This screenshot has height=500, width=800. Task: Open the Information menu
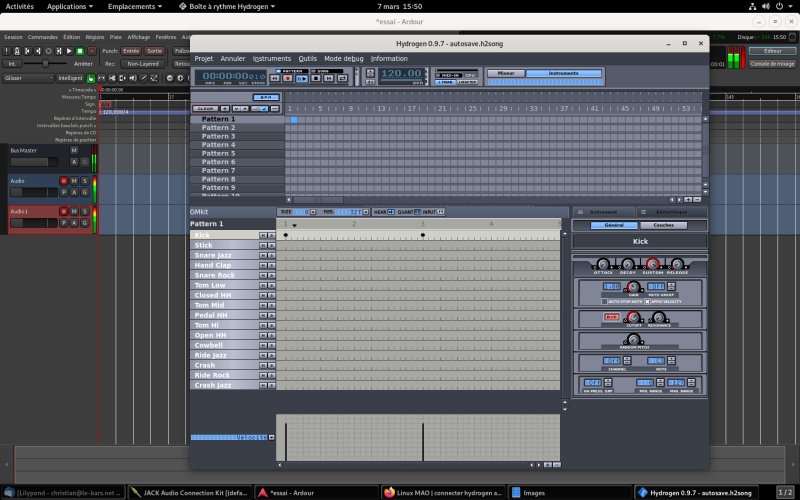389,59
